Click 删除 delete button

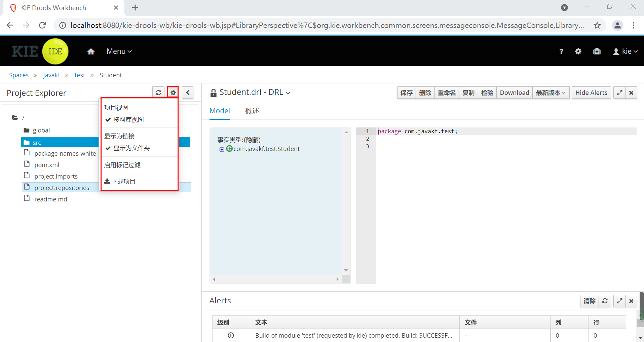coord(425,92)
